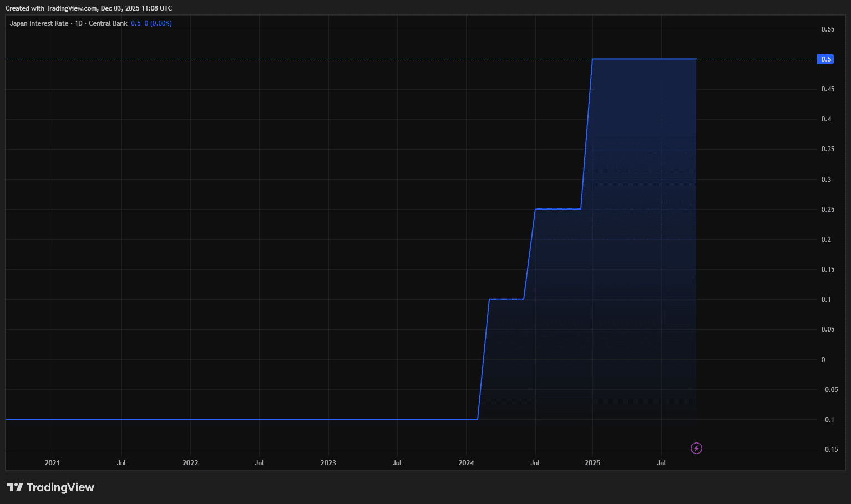Click the −0.05 price axis label
This screenshot has width=851, height=504.
pos(829,390)
